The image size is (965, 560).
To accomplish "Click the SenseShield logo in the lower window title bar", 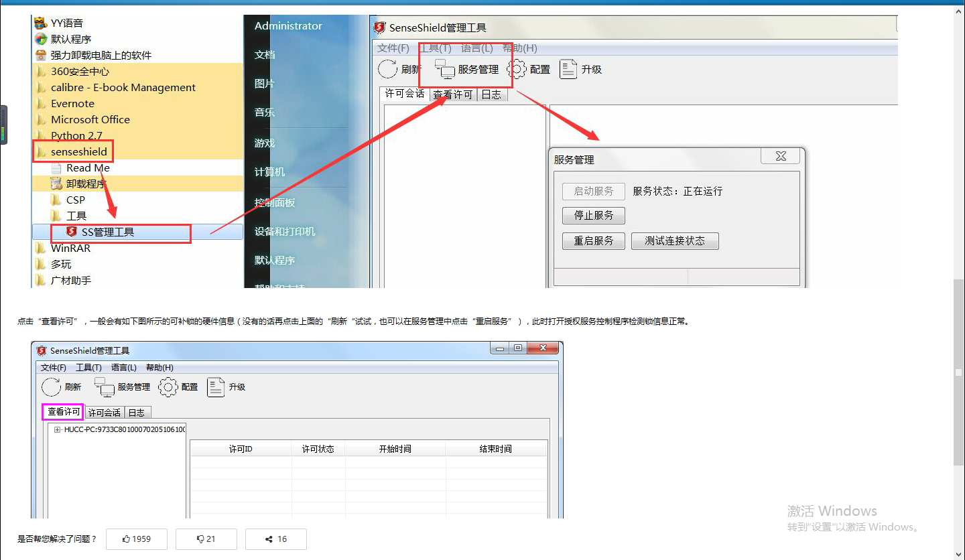I will [x=42, y=350].
